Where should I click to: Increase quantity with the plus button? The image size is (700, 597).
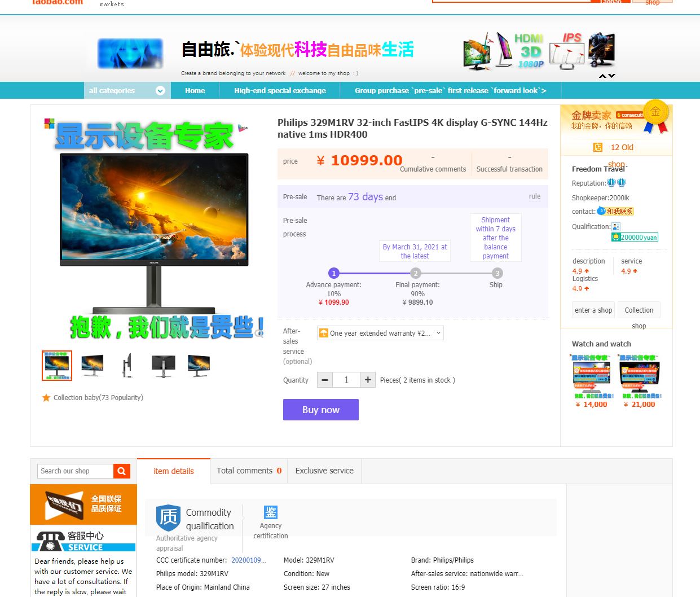[x=368, y=380]
